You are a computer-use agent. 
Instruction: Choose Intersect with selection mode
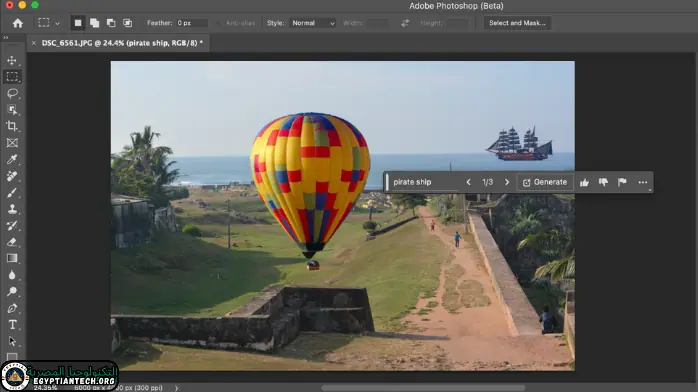127,23
